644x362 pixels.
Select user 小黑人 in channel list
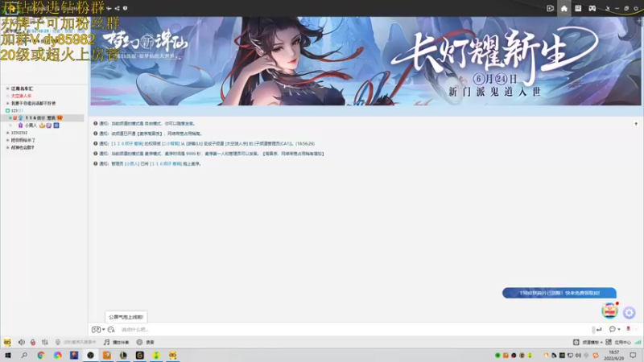(31, 125)
